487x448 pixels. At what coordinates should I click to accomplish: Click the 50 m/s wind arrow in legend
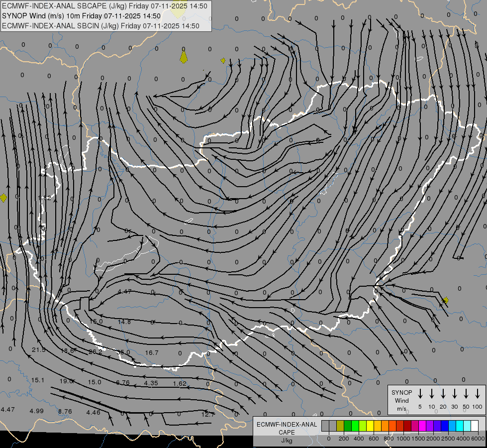pos(466,394)
